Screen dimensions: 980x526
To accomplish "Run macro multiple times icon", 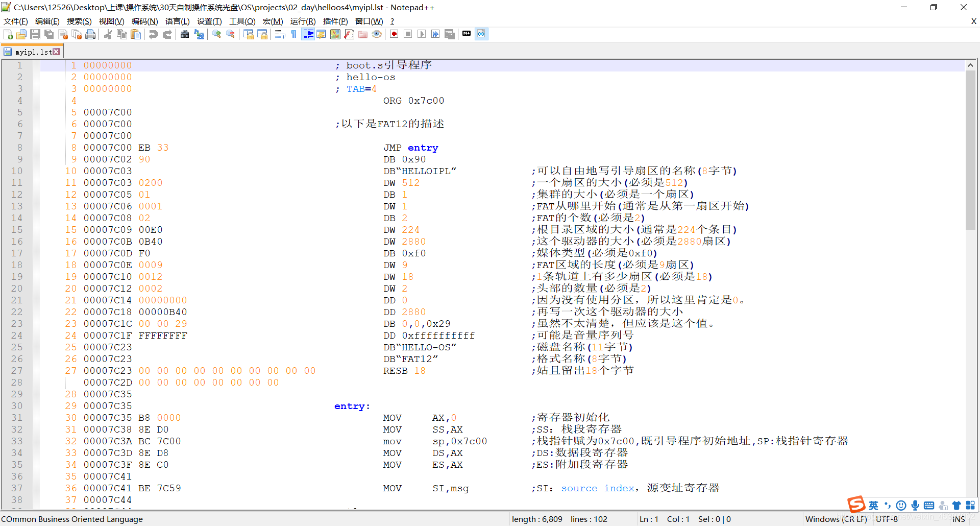I will 435,34.
